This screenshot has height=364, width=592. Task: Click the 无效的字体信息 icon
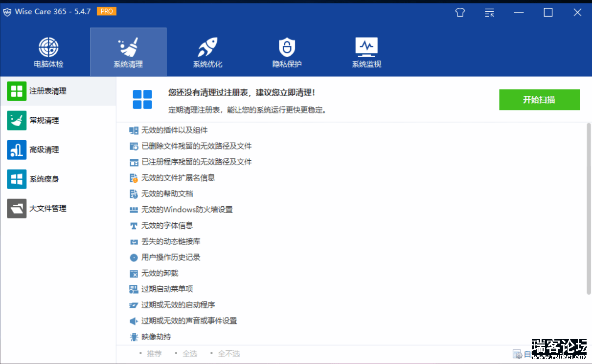[x=134, y=226]
